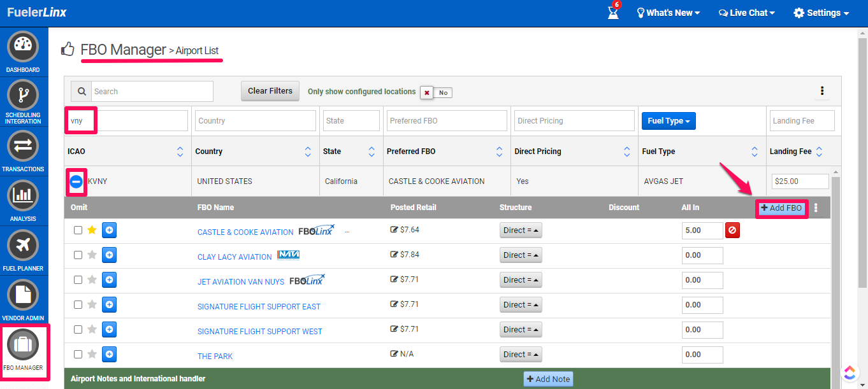Collapse the KVNY airport row

(x=76, y=181)
